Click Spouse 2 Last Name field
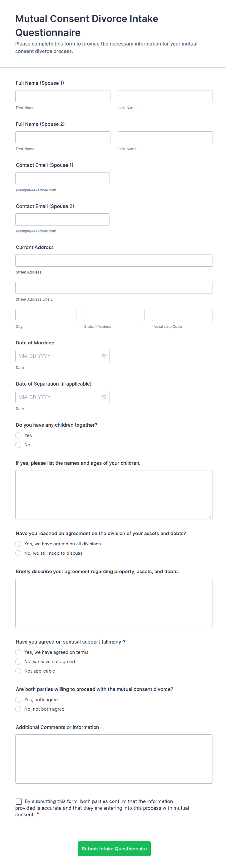Viewport: 226px width, 868px height. 165,137
